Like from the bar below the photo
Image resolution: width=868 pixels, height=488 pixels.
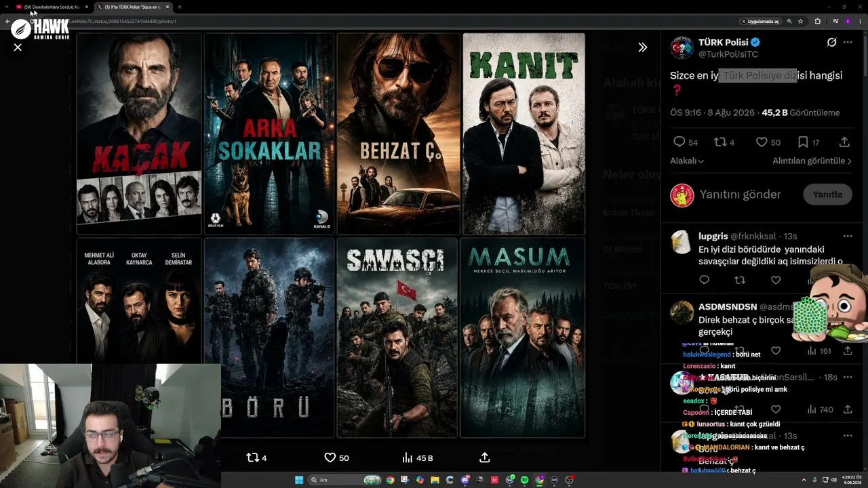pyautogui.click(x=336, y=457)
